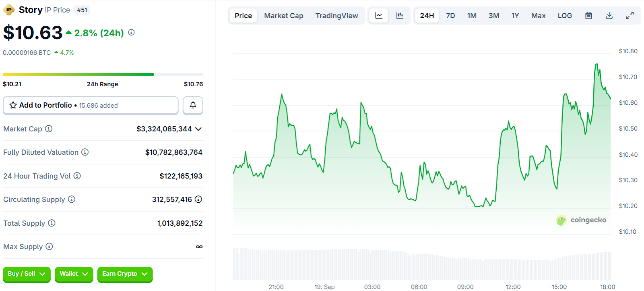
Task: Select 1Y time range
Action: [515, 16]
